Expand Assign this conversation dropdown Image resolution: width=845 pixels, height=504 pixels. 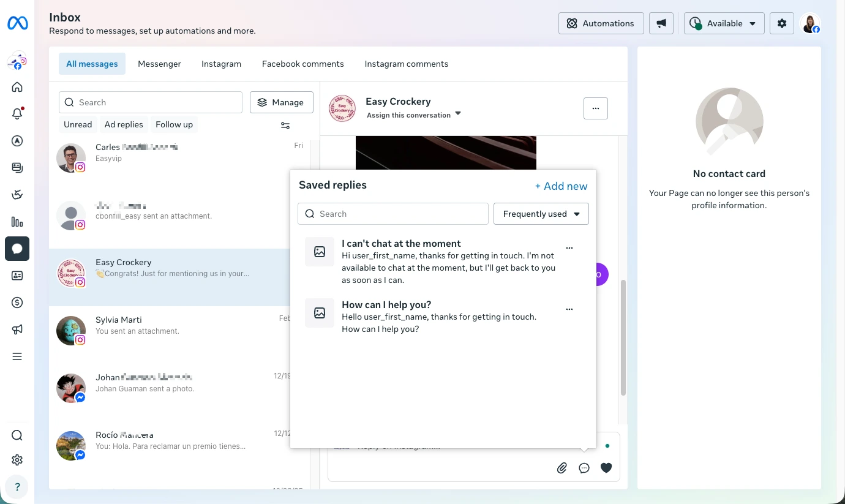(413, 115)
